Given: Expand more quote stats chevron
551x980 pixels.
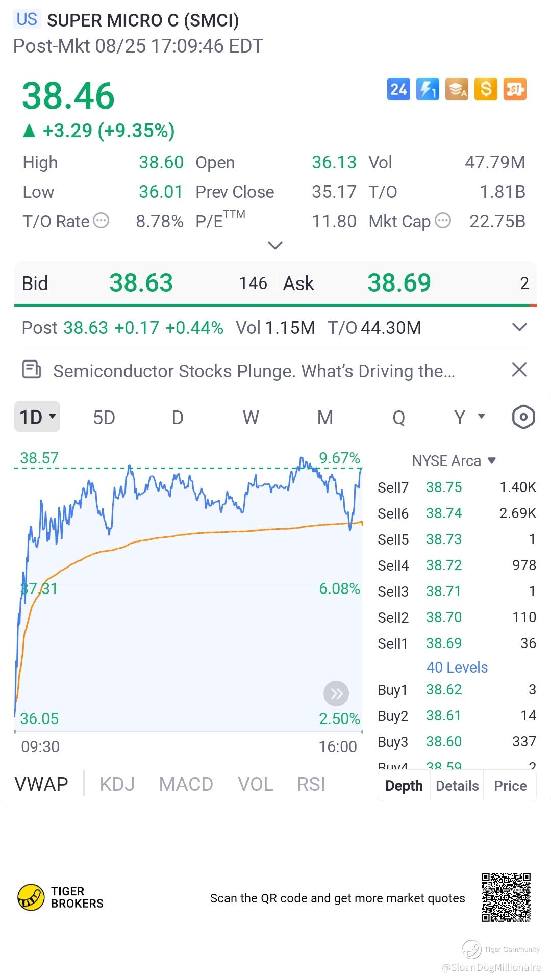Looking at the screenshot, I should coord(275,246).
